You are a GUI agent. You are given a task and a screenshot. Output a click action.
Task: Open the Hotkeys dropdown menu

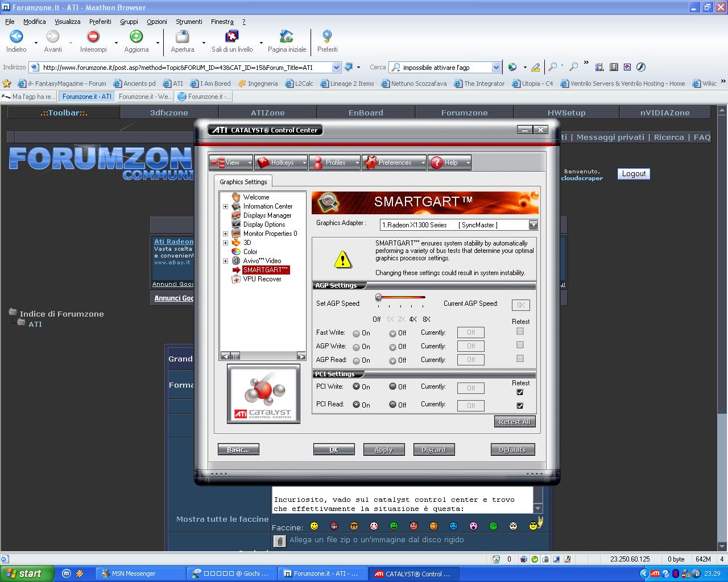pos(281,163)
